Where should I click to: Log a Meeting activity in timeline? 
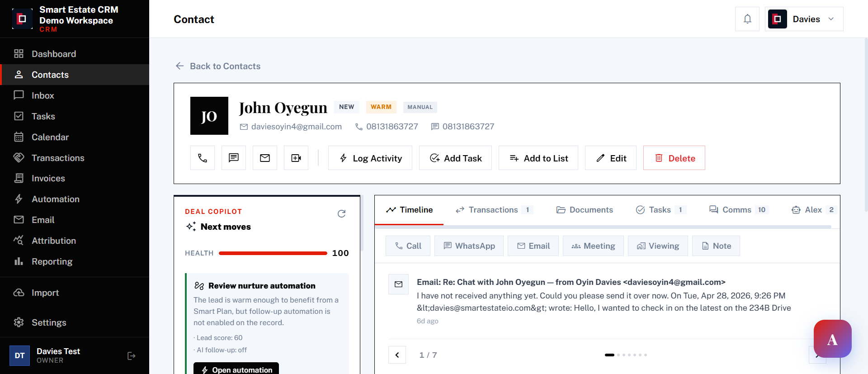pyautogui.click(x=593, y=246)
